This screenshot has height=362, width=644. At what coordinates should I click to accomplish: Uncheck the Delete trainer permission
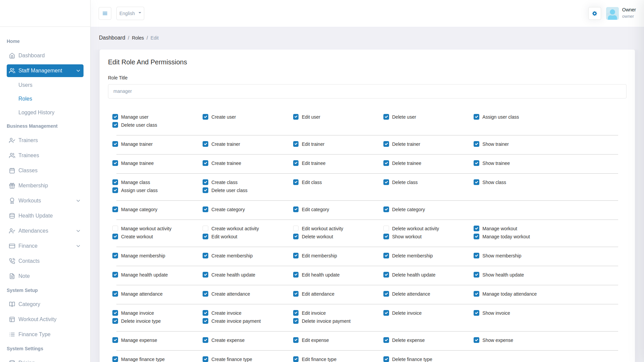tap(386, 144)
